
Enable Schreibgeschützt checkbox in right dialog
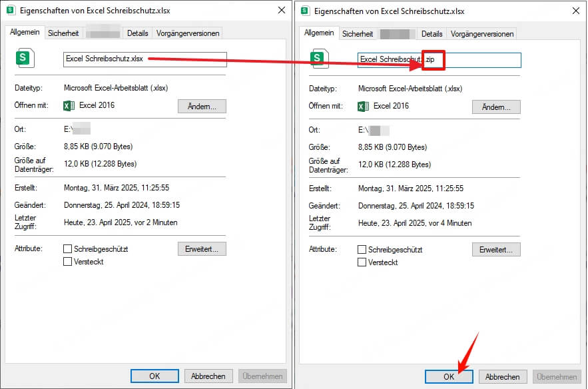(x=362, y=250)
